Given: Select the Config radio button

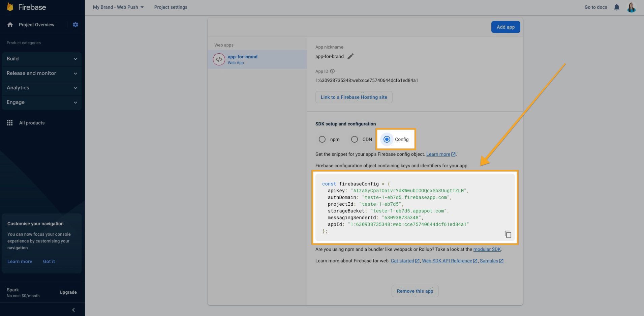Looking at the screenshot, I should (x=387, y=139).
